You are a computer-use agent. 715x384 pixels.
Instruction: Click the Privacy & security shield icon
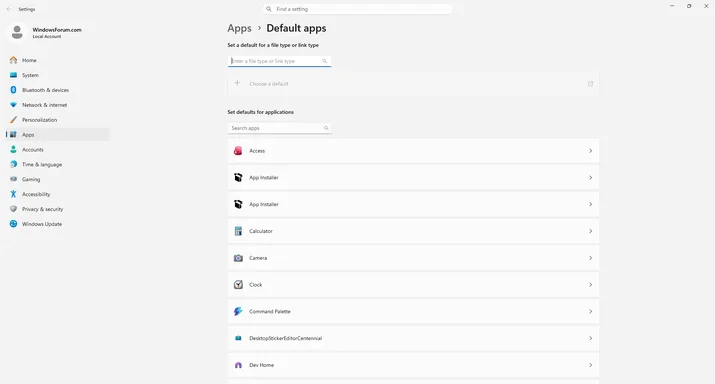(13, 209)
